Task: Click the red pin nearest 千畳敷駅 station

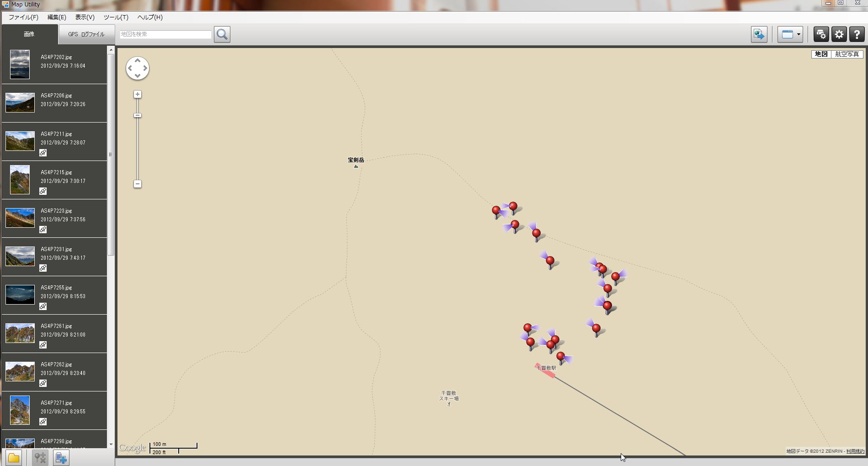Action: click(x=560, y=357)
